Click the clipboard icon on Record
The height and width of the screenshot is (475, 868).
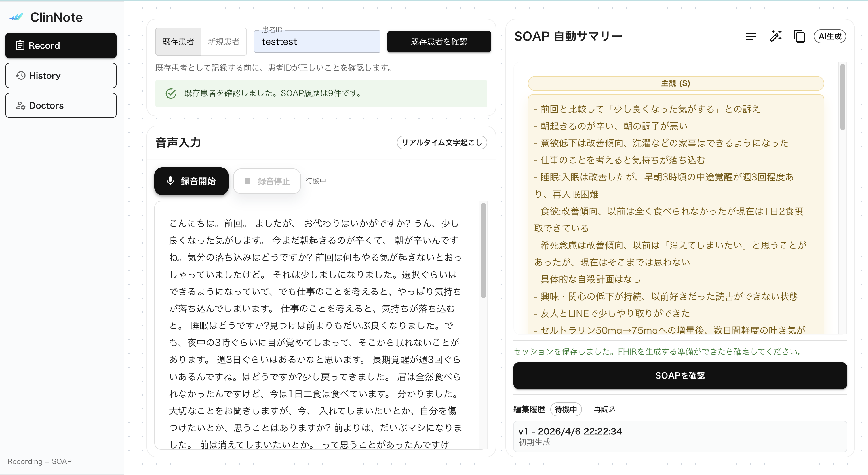tap(20, 45)
